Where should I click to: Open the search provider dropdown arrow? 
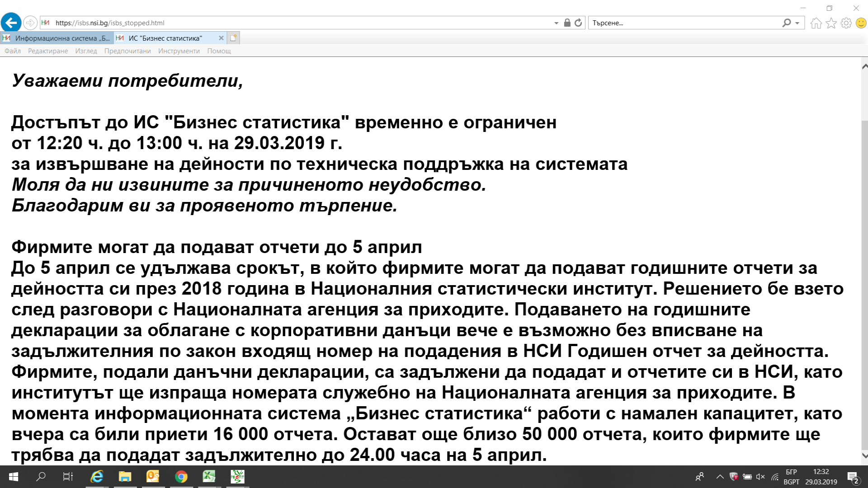click(x=797, y=23)
